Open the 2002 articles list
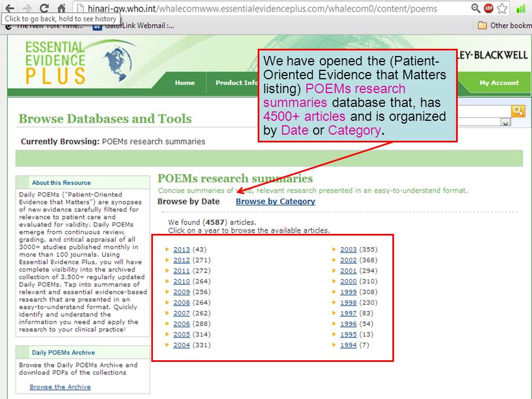This screenshot has height=399, width=532. [x=349, y=260]
